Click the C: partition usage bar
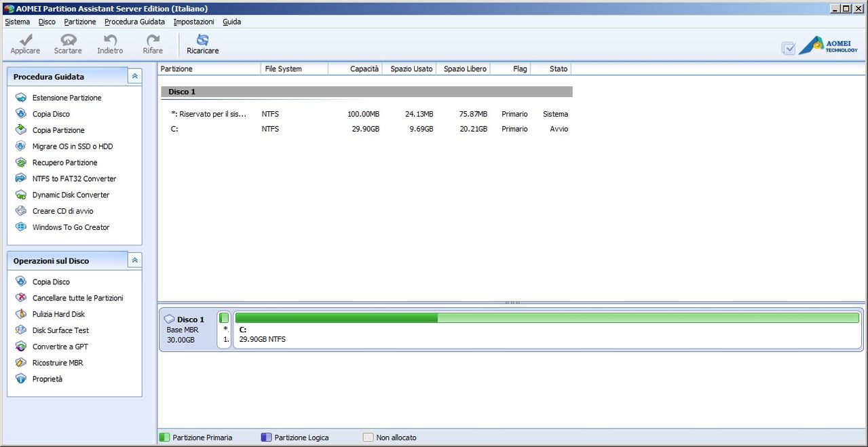Image resolution: width=868 pixels, height=447 pixels. pos(547,317)
